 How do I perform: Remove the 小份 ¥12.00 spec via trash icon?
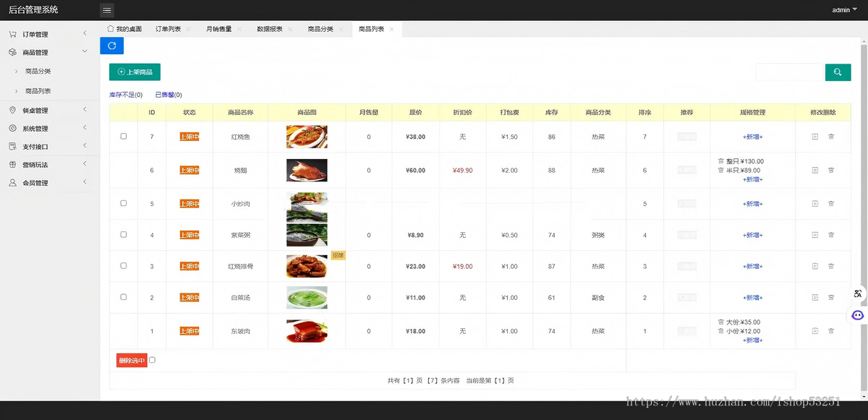point(720,331)
